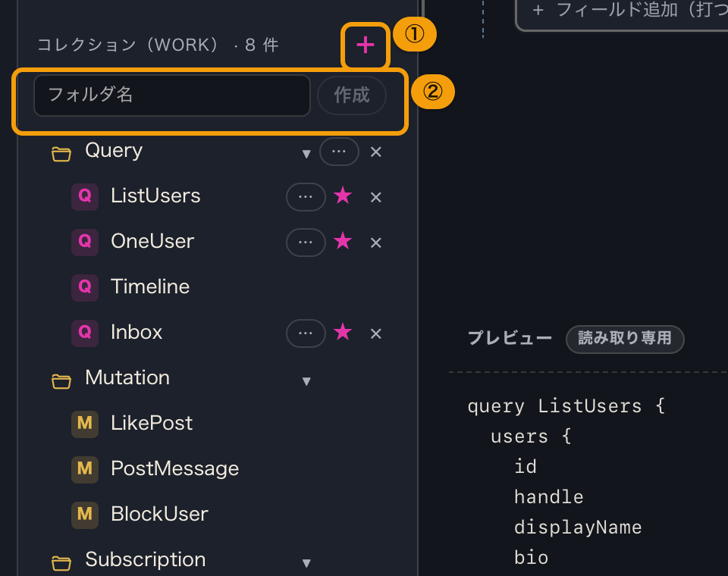728x576 pixels.
Task: Select the Timeline query
Action: tap(150, 286)
